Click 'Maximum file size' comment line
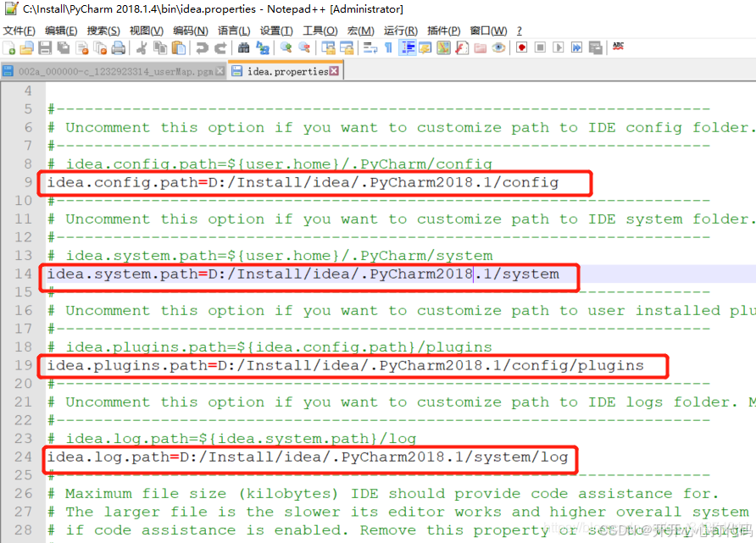The height and width of the screenshot is (543, 756). (383, 494)
